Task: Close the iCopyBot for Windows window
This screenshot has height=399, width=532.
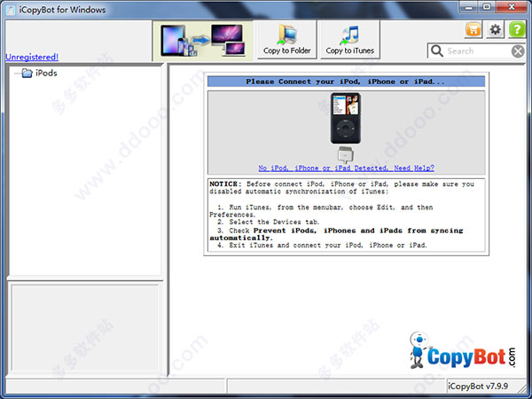Action: (512, 7)
